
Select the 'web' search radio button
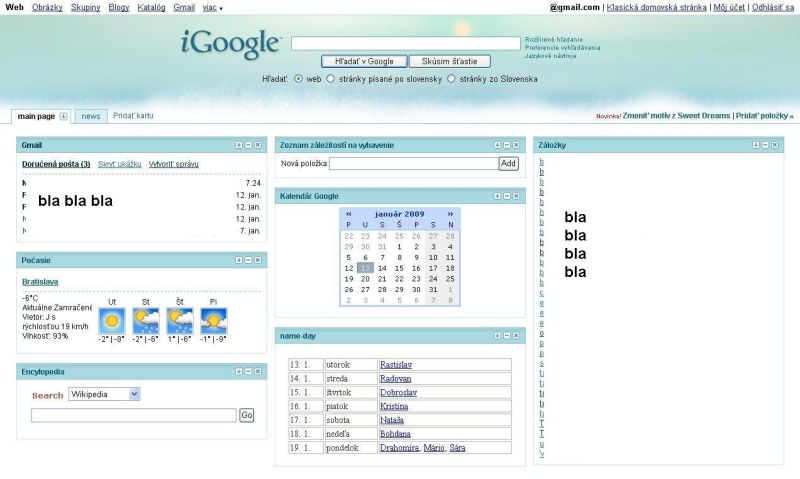(x=299, y=78)
